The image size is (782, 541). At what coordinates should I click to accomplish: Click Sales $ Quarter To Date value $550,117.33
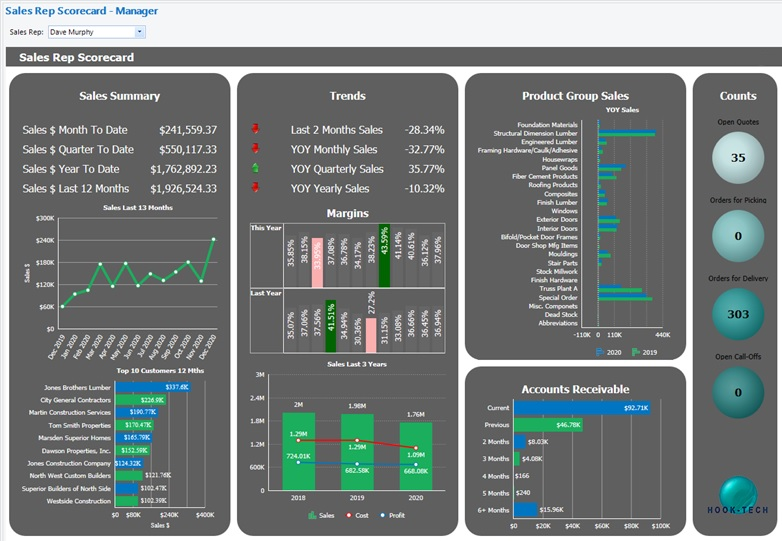tap(188, 150)
